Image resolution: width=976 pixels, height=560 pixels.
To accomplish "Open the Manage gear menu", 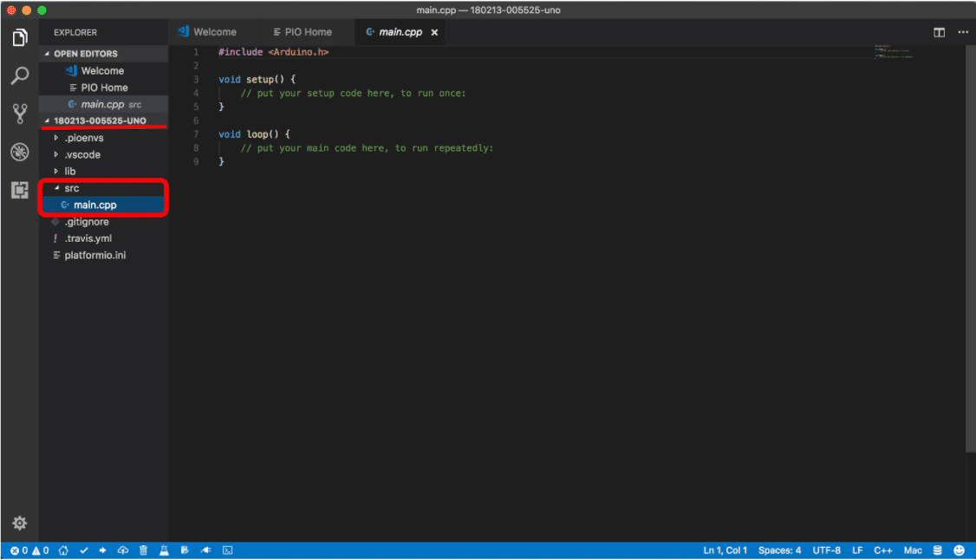I will click(x=20, y=523).
